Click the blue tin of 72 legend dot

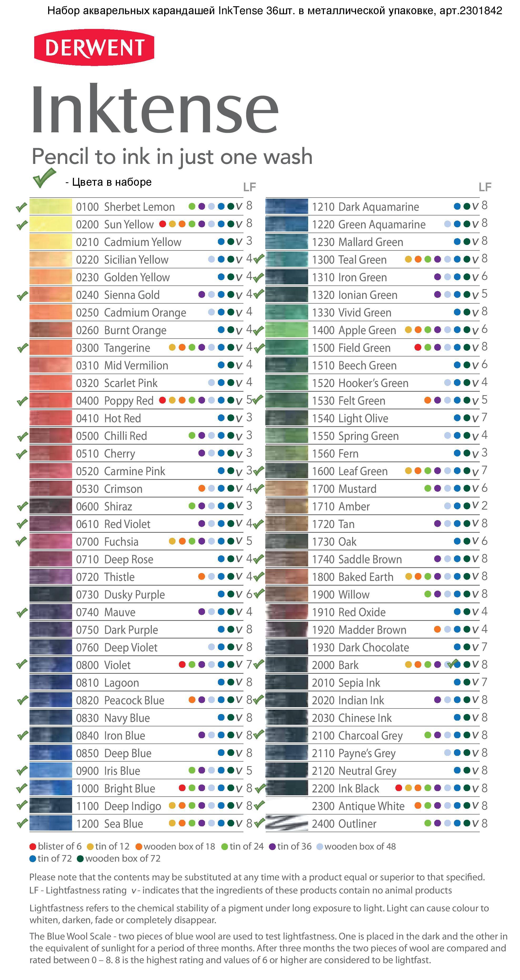point(33,859)
